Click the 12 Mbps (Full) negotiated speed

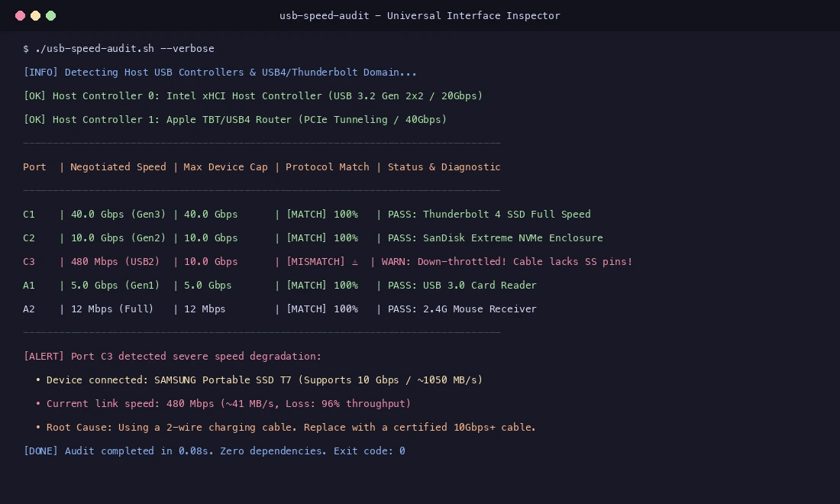[112, 309]
